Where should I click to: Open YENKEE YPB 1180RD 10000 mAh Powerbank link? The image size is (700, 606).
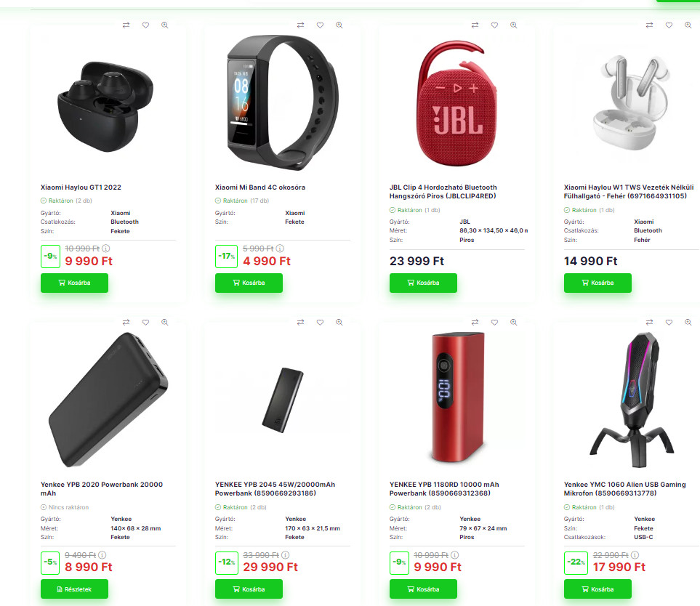click(444, 488)
